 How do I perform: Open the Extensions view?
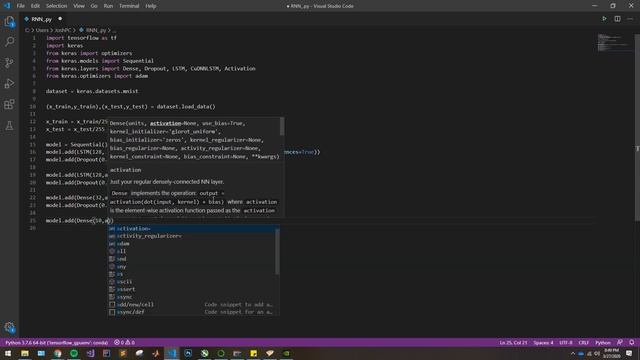pyautogui.click(x=9, y=104)
